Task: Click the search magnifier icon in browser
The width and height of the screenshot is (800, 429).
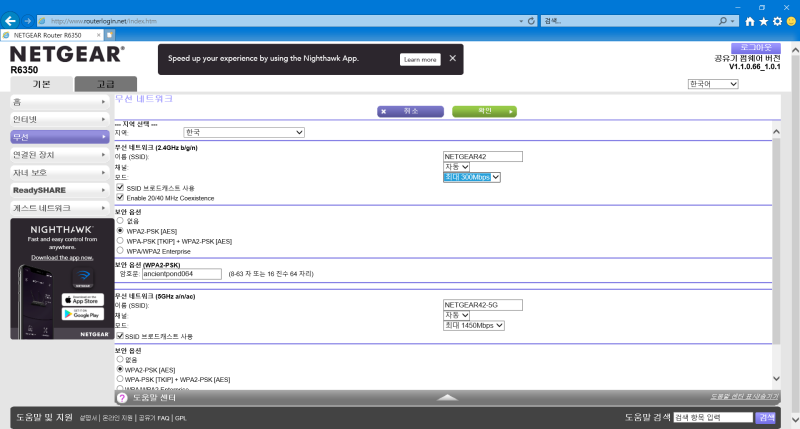Action: coord(722,21)
